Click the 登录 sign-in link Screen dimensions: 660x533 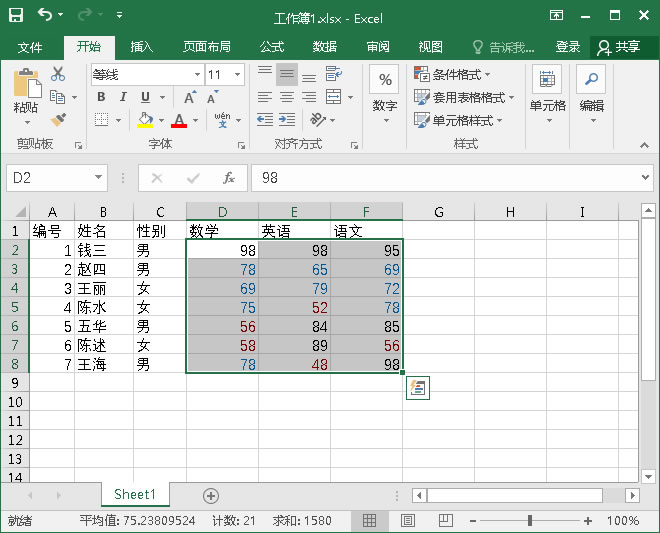coord(568,47)
